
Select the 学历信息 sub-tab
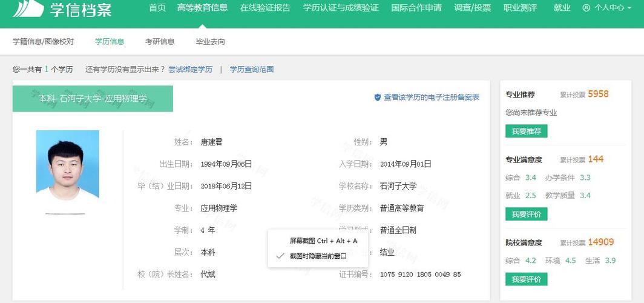pos(110,42)
